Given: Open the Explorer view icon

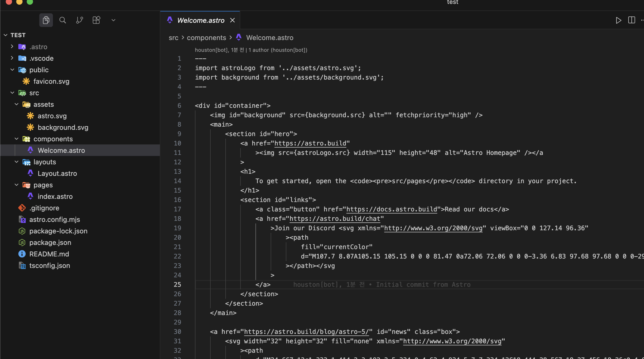Looking at the screenshot, I should point(46,20).
